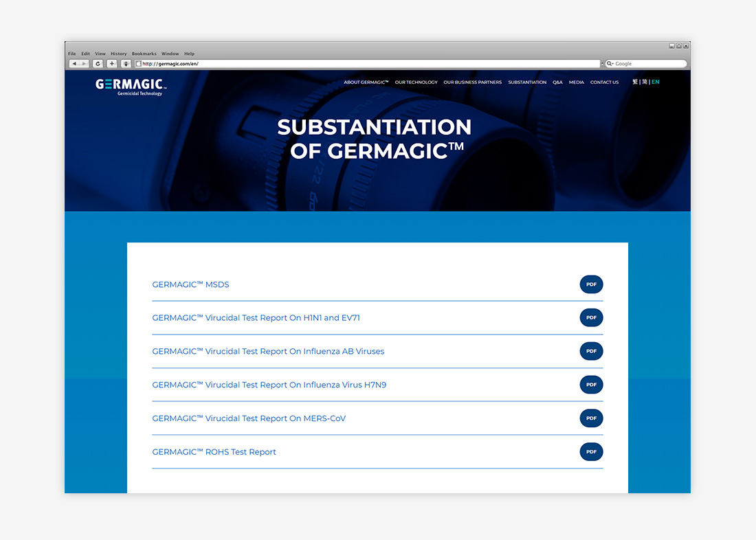Maximize the browser window

tap(679, 46)
